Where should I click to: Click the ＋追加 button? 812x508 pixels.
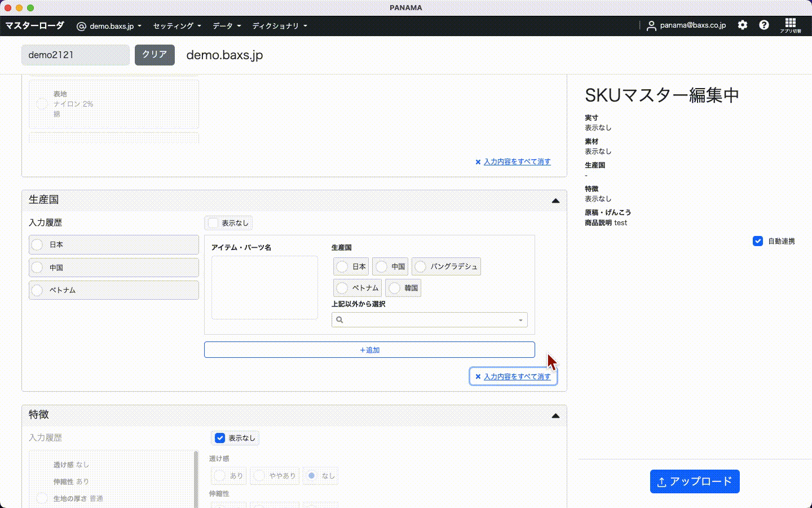coord(369,350)
